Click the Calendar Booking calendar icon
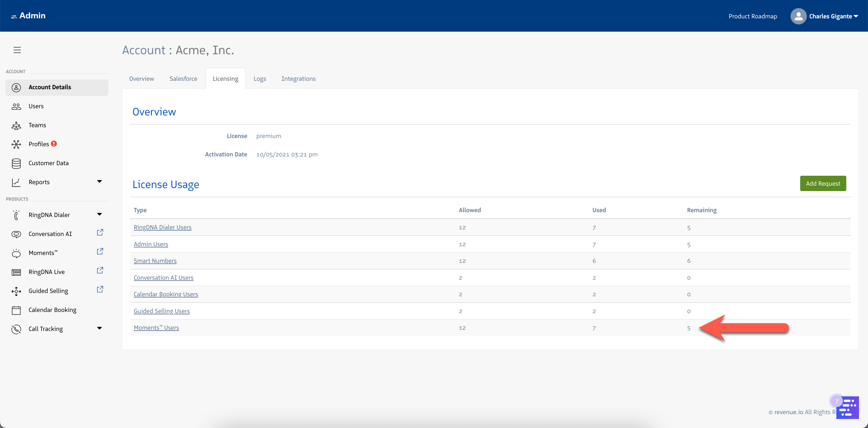 pos(16,310)
